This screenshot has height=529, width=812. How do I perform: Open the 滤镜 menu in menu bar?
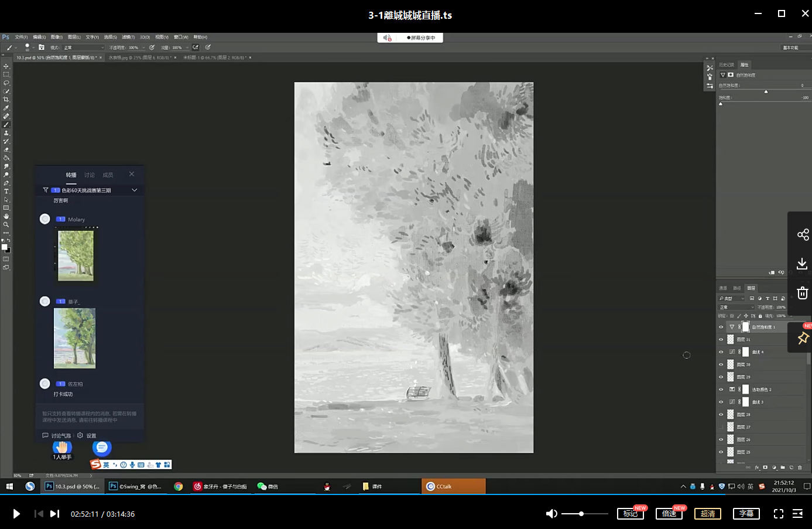(x=128, y=37)
